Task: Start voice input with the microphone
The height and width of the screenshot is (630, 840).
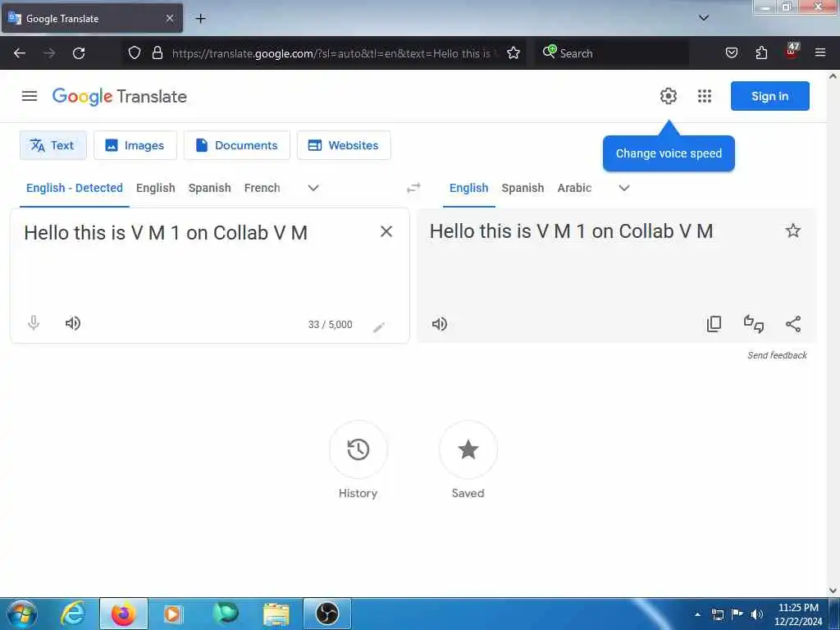Action: (x=34, y=323)
